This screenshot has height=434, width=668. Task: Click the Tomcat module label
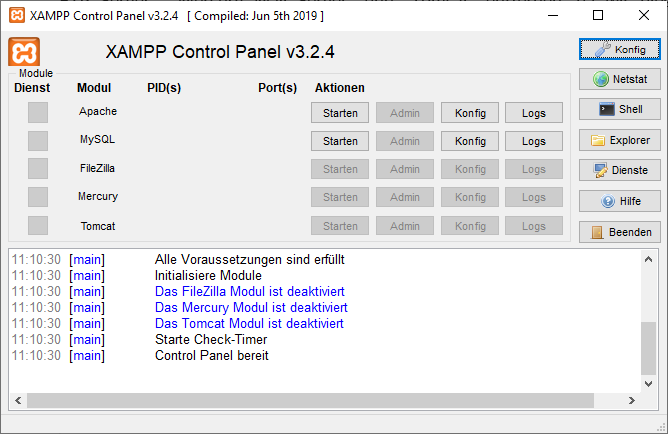[x=98, y=226]
